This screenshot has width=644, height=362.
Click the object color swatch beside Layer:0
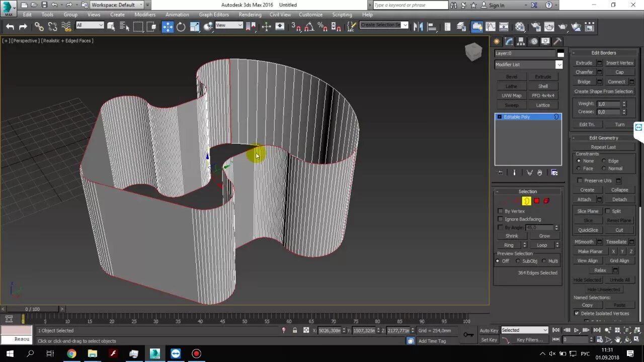tap(560, 54)
